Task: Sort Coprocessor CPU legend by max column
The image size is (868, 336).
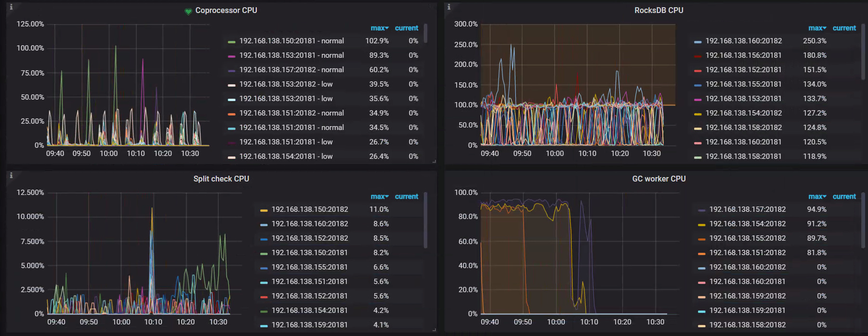Action: tap(379, 28)
